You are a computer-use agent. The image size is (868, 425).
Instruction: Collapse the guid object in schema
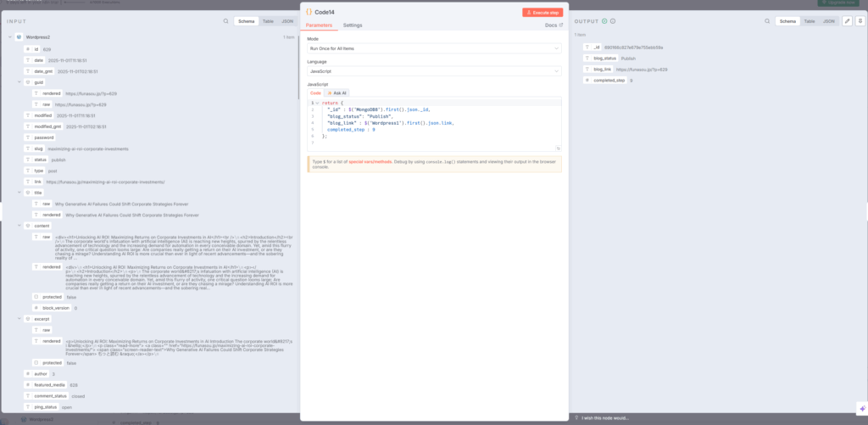pyautogui.click(x=19, y=82)
